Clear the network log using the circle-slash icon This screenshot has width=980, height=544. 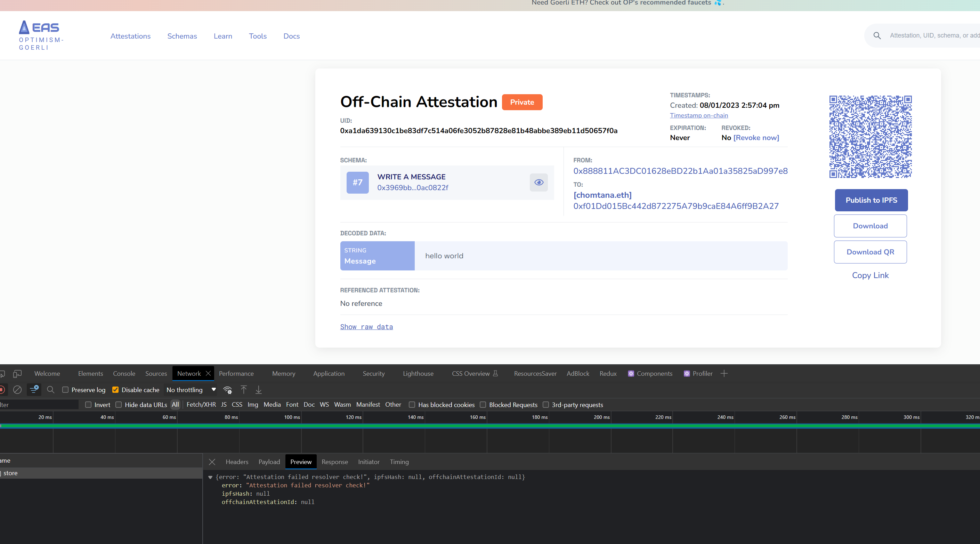coord(17,390)
